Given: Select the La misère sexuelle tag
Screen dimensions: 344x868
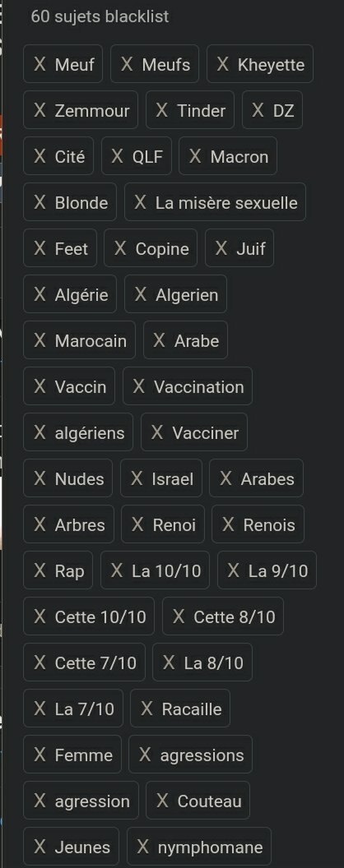Looking at the screenshot, I should pos(215,202).
